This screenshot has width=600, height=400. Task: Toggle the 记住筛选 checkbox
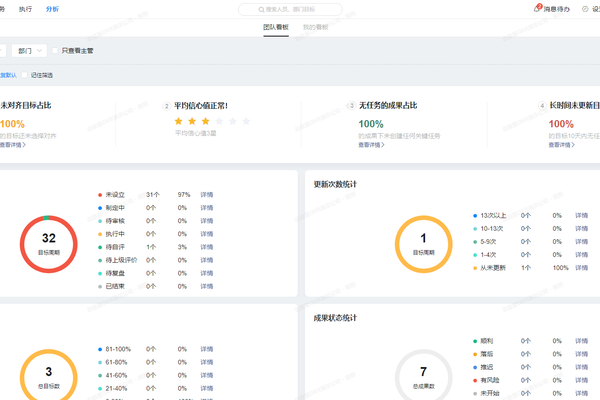pyautogui.click(x=24, y=75)
